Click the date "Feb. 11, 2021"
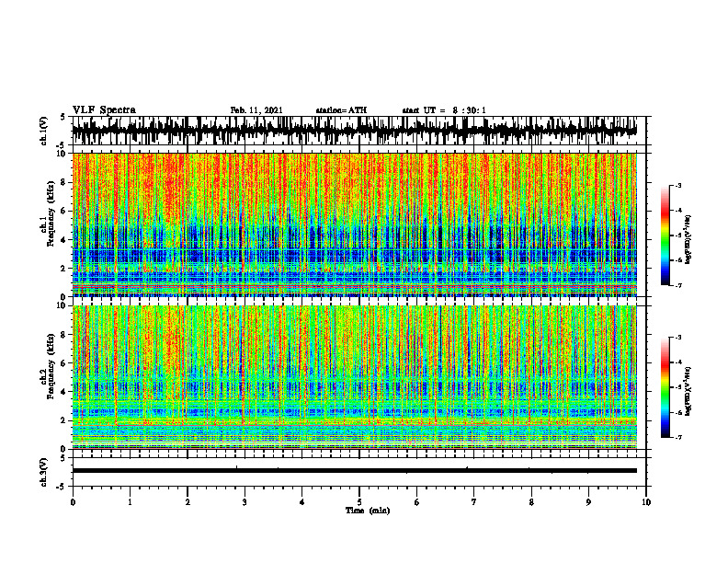This screenshot has width=728, height=563. 256,110
